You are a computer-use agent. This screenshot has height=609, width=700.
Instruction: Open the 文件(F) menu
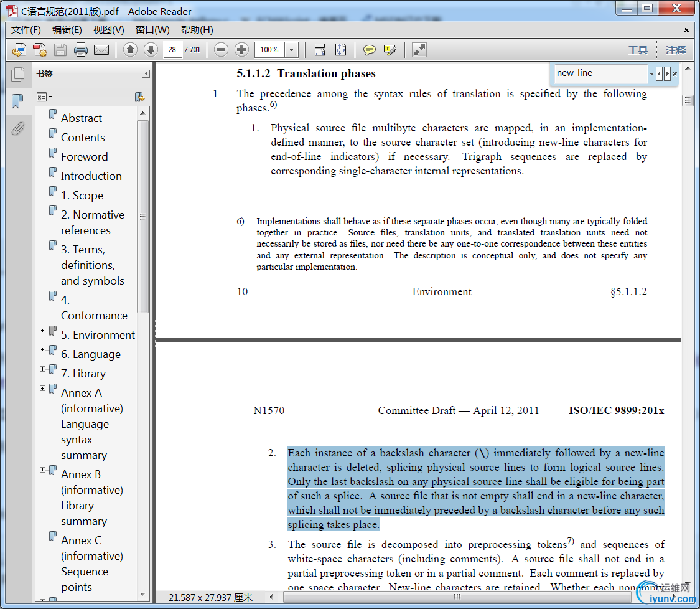(26, 30)
